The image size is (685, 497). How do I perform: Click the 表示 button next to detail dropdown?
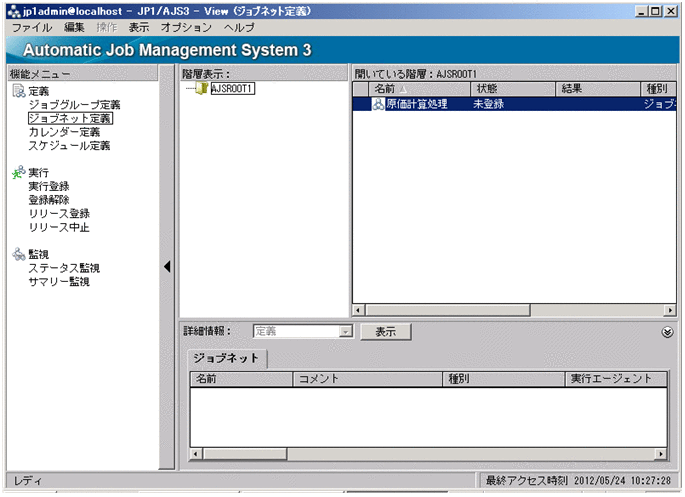(x=386, y=332)
